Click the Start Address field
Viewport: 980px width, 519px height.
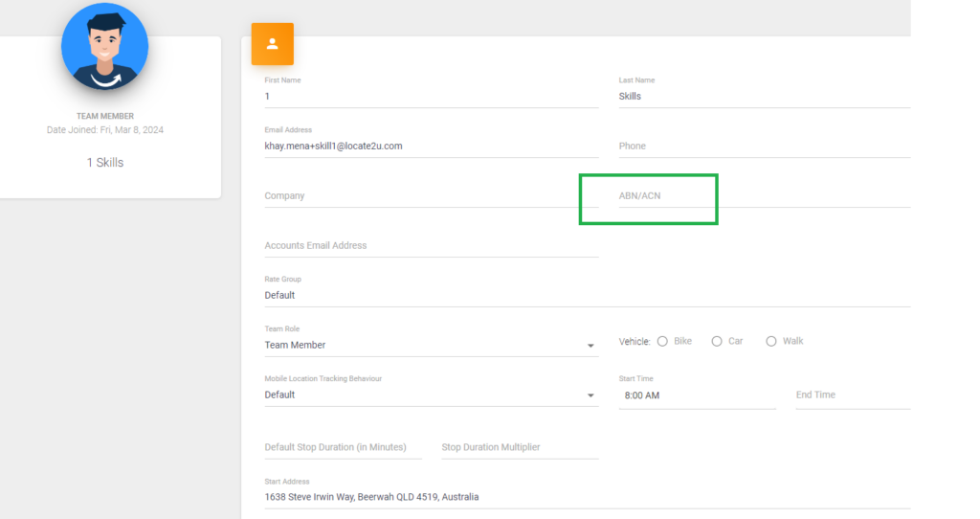tap(588, 497)
